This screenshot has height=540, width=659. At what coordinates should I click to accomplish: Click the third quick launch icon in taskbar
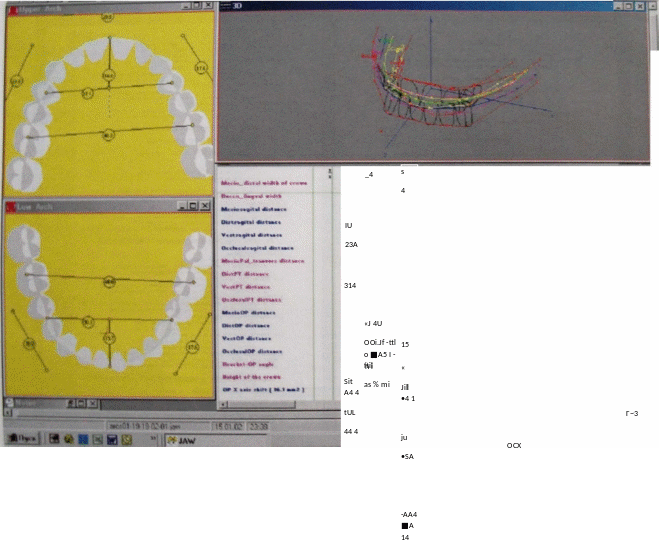tap(83, 438)
